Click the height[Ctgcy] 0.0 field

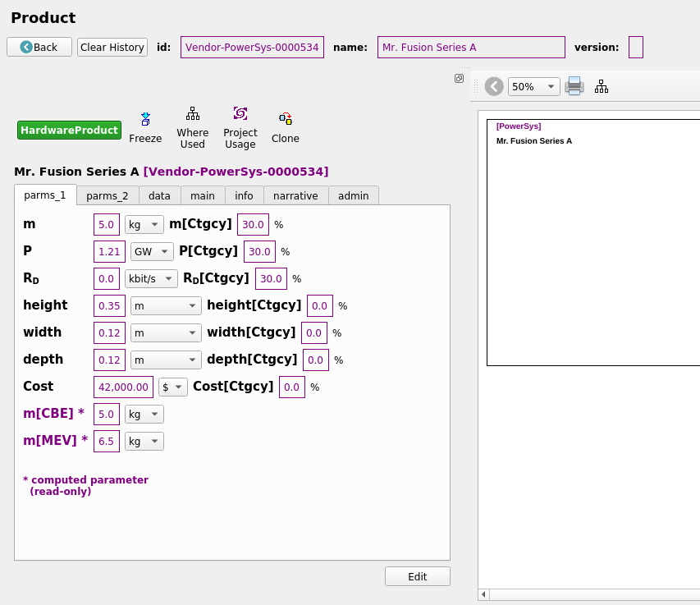coord(320,306)
